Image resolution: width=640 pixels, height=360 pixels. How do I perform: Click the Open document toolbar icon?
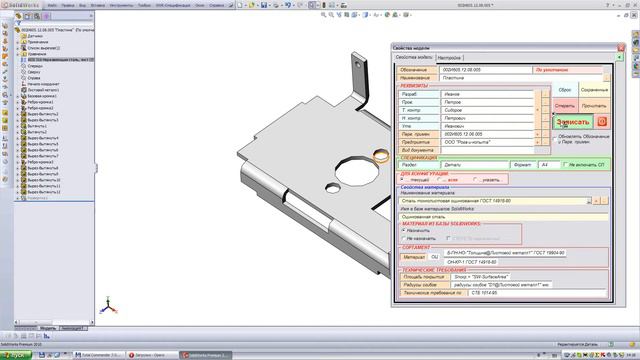(252, 5)
